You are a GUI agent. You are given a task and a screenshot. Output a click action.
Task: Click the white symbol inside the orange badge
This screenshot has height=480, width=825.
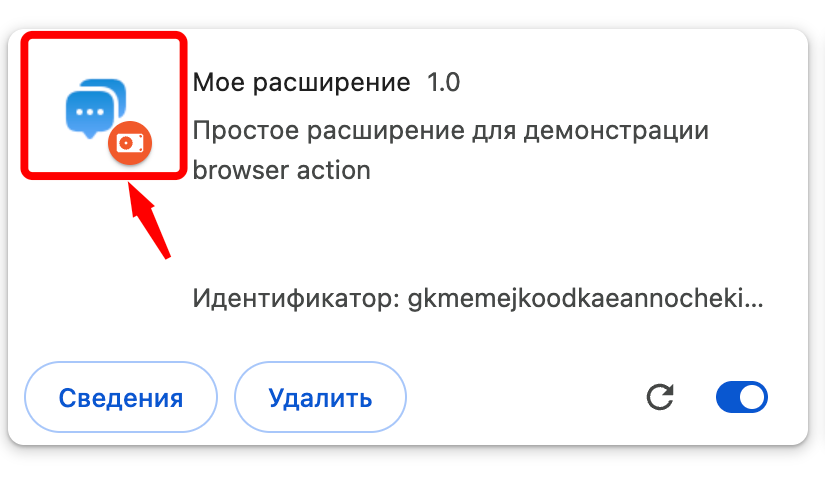129,143
